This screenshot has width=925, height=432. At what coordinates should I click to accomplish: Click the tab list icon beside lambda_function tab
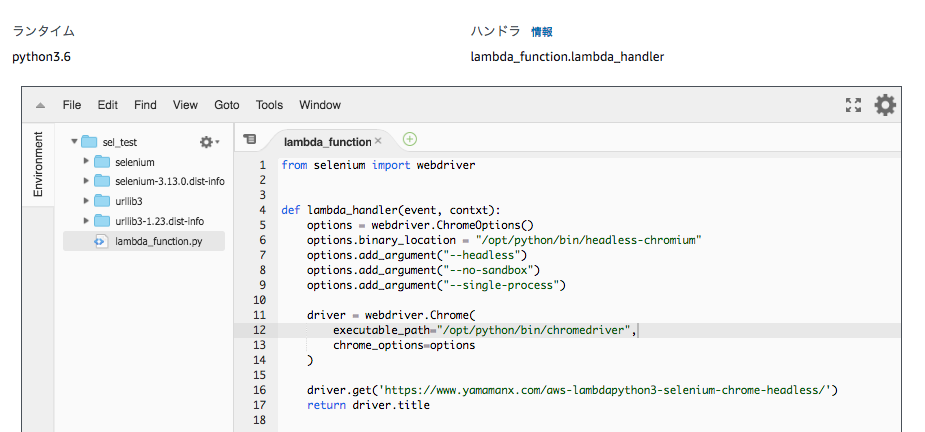pyautogui.click(x=250, y=139)
